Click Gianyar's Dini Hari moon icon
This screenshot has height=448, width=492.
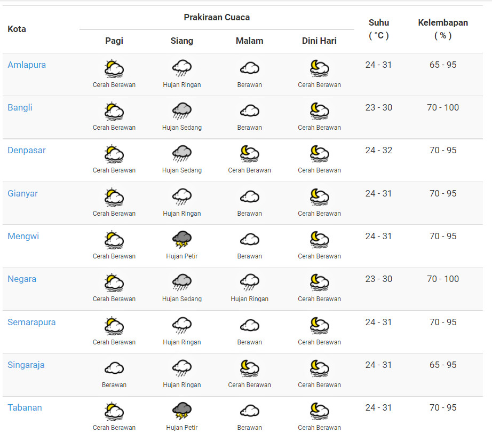pyautogui.click(x=319, y=197)
